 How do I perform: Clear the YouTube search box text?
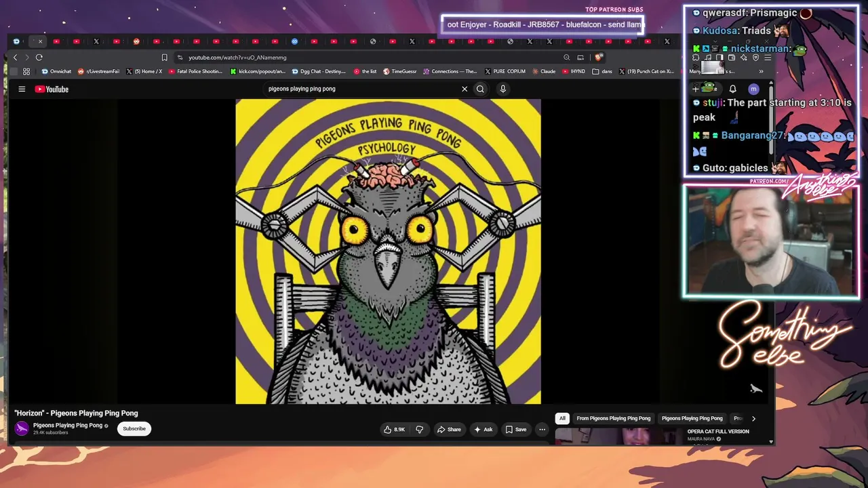(465, 89)
